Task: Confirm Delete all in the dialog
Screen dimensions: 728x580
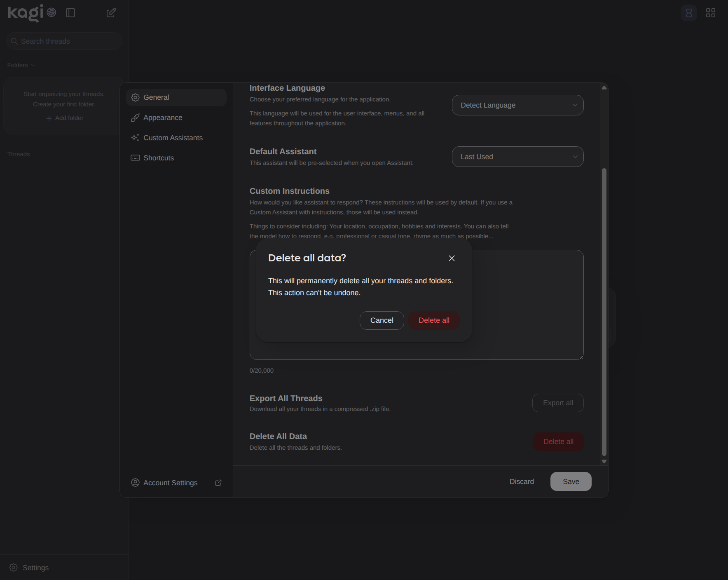Action: click(434, 320)
